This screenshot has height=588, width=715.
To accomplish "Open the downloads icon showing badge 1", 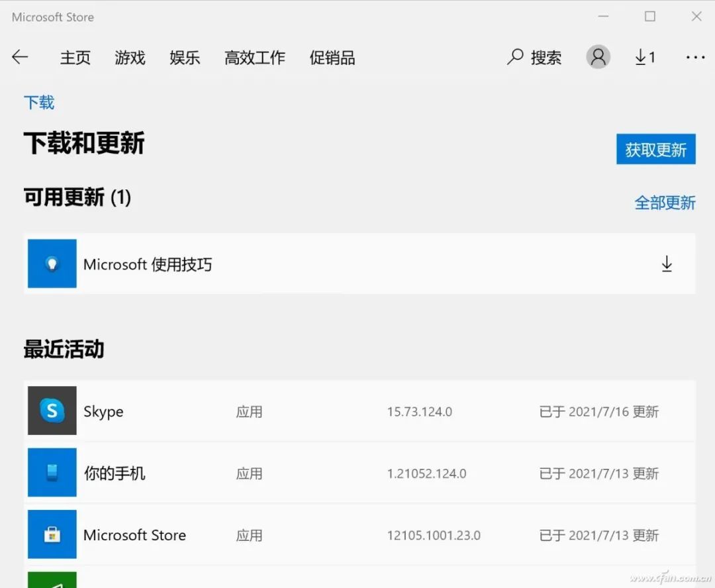I will click(x=643, y=58).
